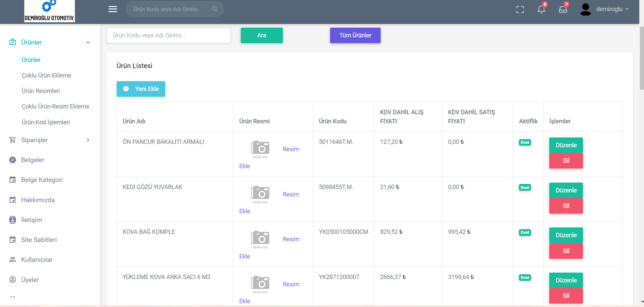
Task: Open the inbox messages icon
Action: [x=563, y=9]
